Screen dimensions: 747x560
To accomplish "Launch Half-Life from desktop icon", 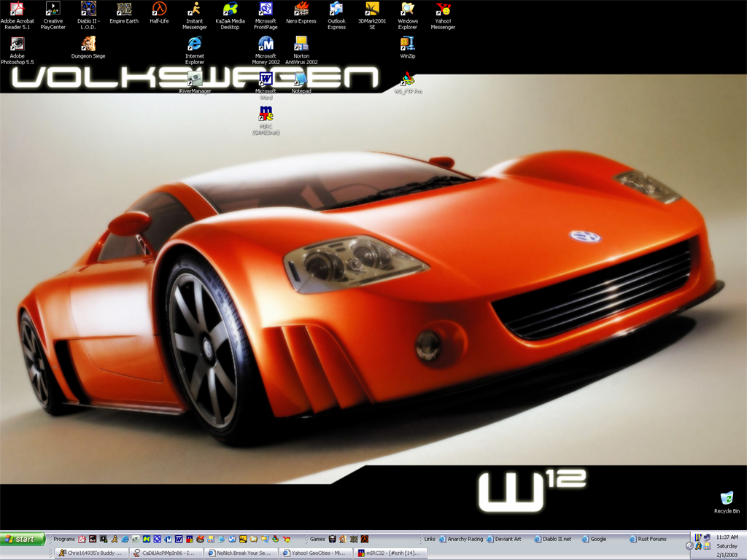I will click(159, 13).
